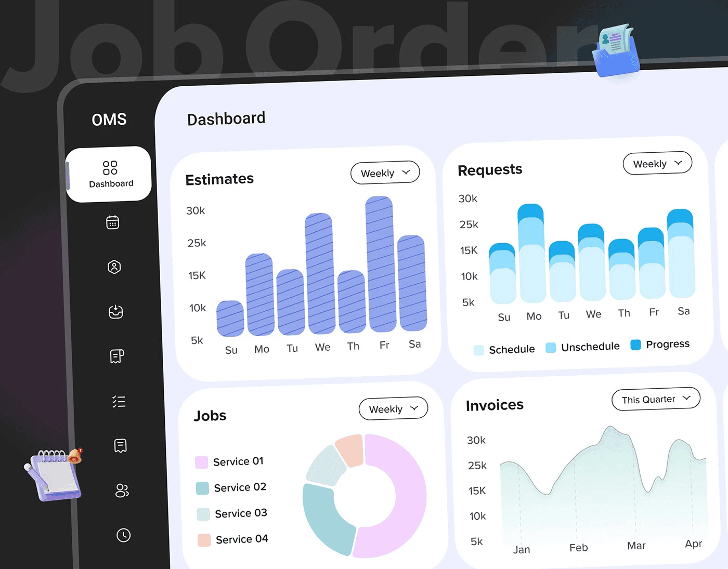
Task: Click the Service 04 legend swatch
Action: click(204, 540)
